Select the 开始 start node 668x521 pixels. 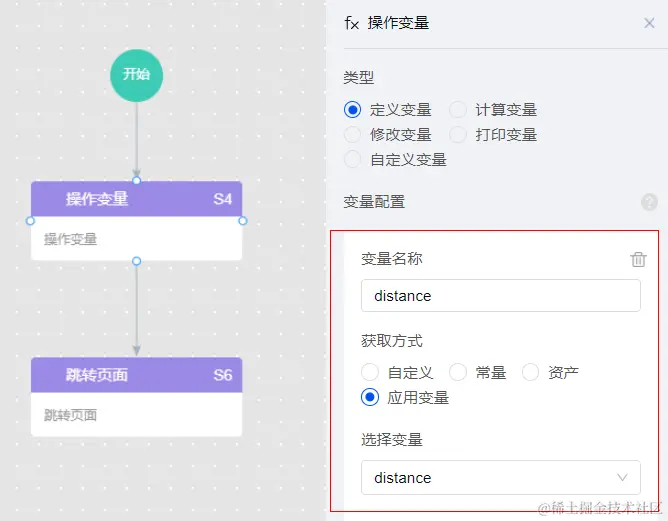click(136, 75)
